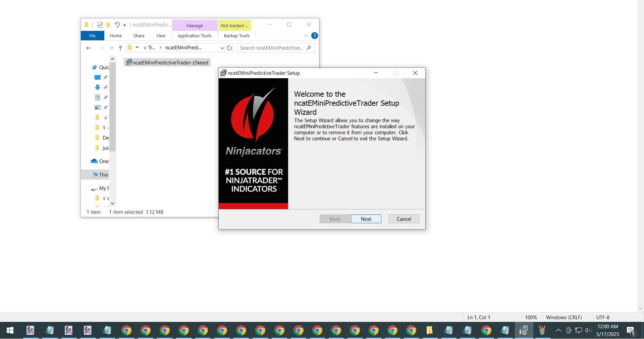Close the ncatEMiniPredictiveTrader Setup window

coord(415,73)
